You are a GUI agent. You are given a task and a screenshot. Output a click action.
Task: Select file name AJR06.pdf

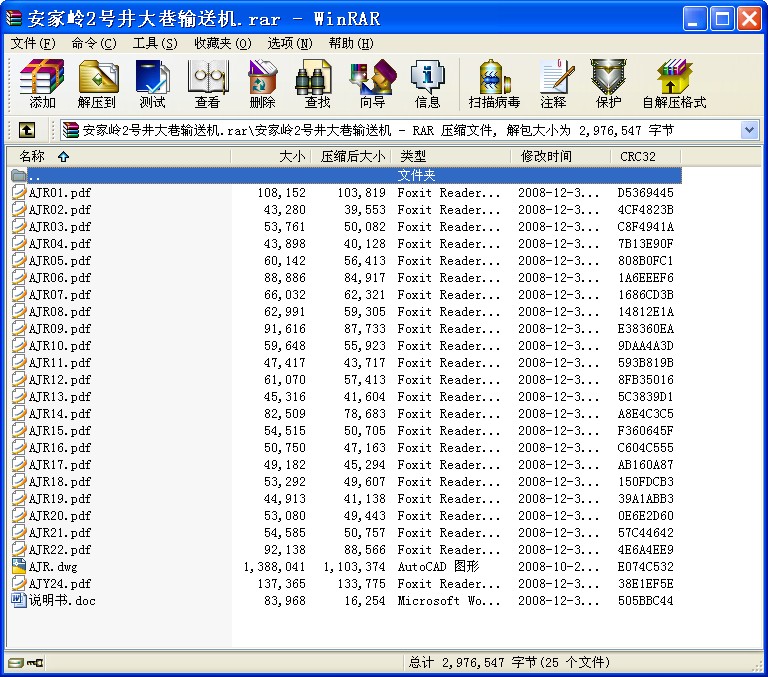coord(60,278)
